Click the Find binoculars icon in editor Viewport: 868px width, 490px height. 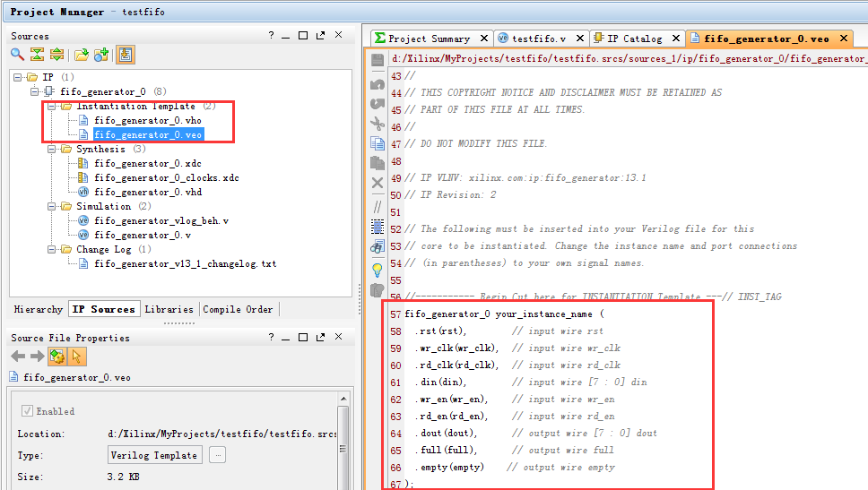(378, 246)
